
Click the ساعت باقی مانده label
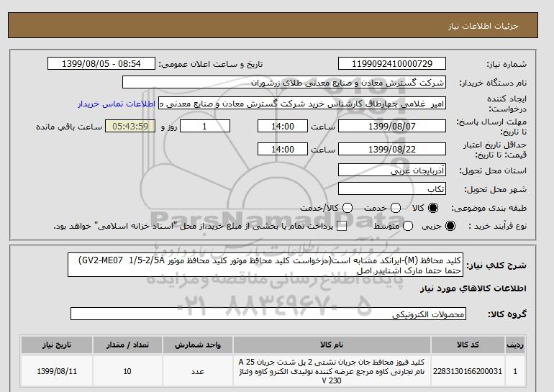pos(69,127)
